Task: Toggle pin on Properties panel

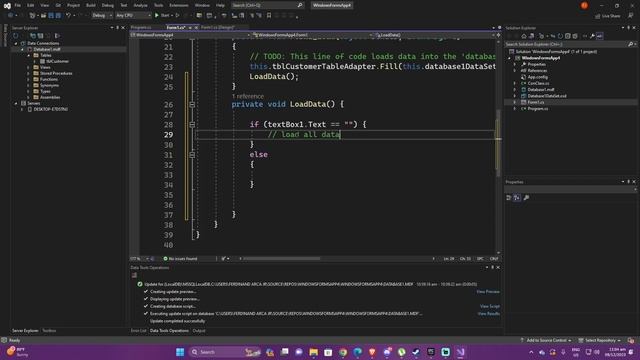Action: click(629, 182)
